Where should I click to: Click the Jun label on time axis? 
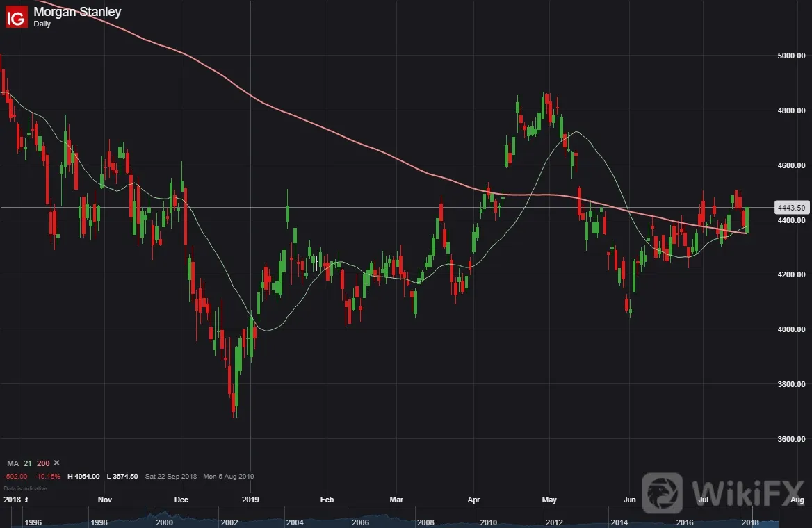pyautogui.click(x=629, y=500)
